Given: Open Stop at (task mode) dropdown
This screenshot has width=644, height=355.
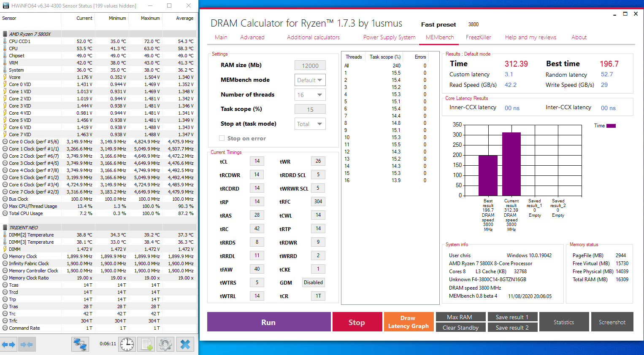Looking at the screenshot, I should (310, 124).
